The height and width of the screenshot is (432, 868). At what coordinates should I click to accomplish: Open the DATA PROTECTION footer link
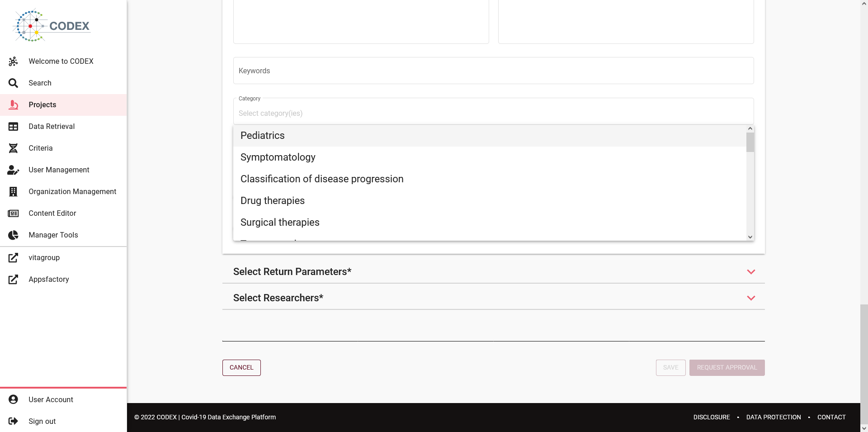pos(774,417)
